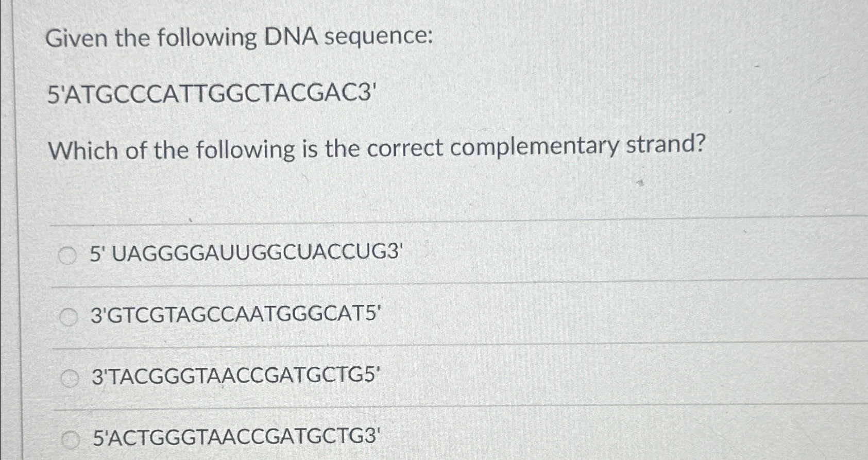Screen dimensions: 868x460
Task: Click the word "sequence:" in the heading
Action: 379,38
